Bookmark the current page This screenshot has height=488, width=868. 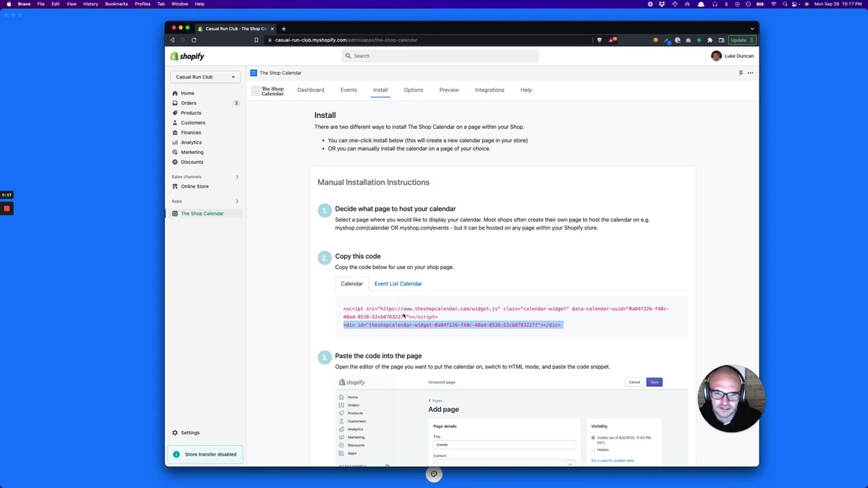[256, 40]
